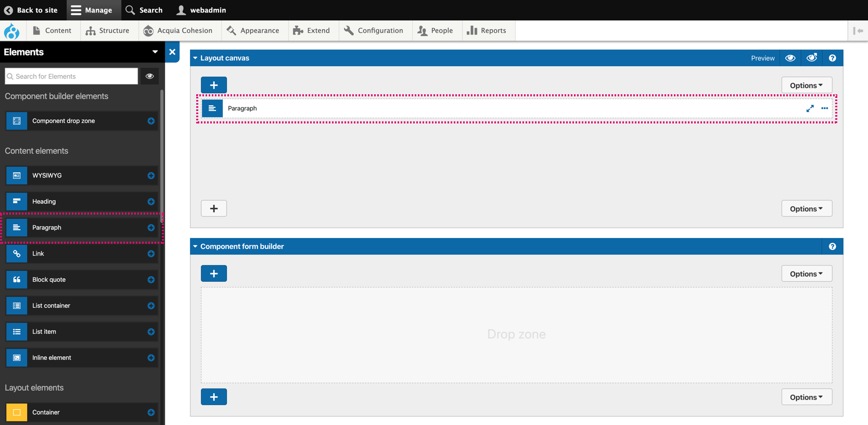
Task: Add List item with plus icon
Action: point(151,332)
